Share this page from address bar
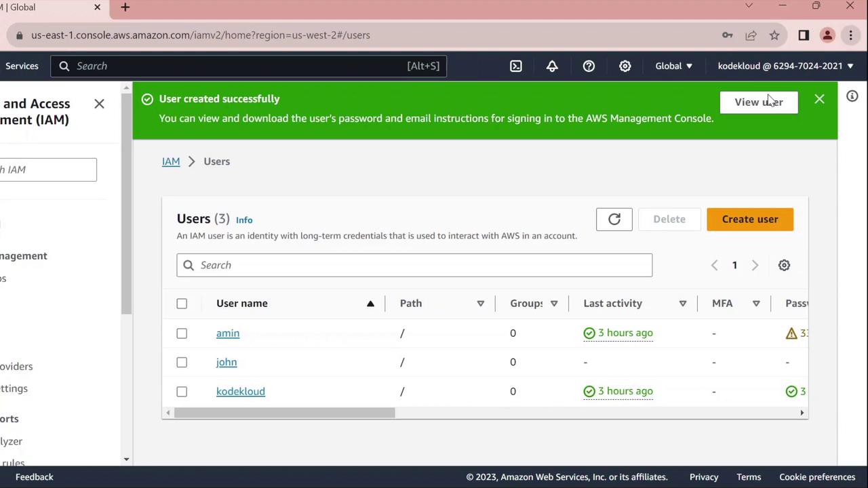 (x=751, y=35)
